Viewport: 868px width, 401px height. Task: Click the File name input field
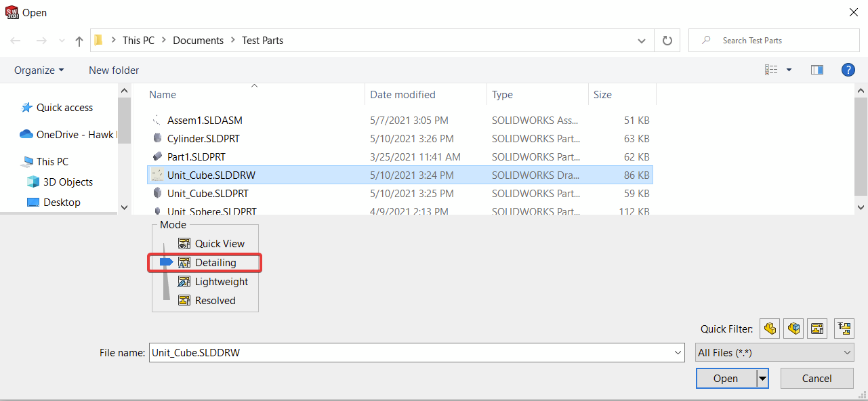pyautogui.click(x=411, y=352)
